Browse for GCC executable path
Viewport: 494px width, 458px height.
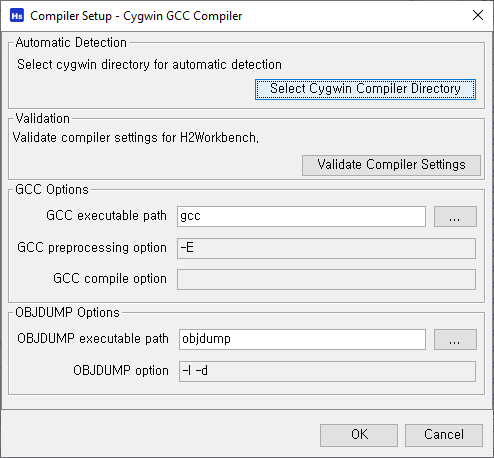click(x=455, y=216)
